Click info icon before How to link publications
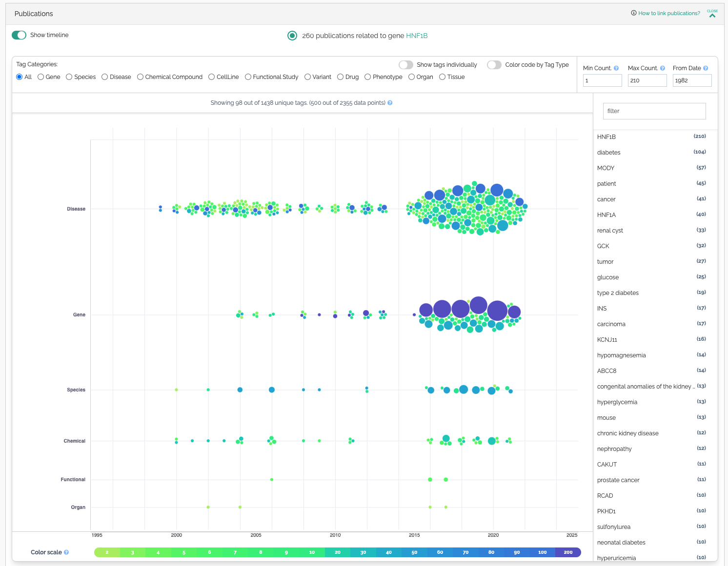Viewport: 728px width, 566px height. (x=634, y=13)
